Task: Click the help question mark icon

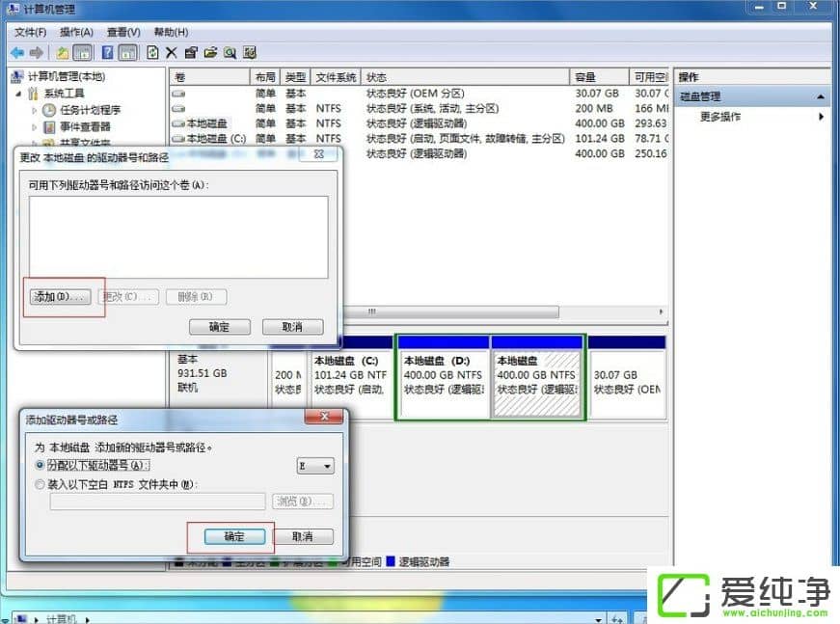Action: 108,53
